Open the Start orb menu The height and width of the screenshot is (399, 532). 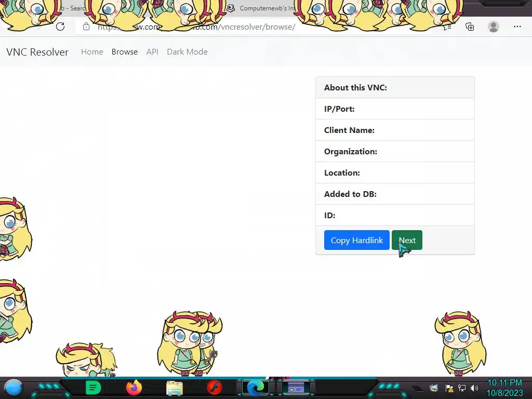[14, 388]
